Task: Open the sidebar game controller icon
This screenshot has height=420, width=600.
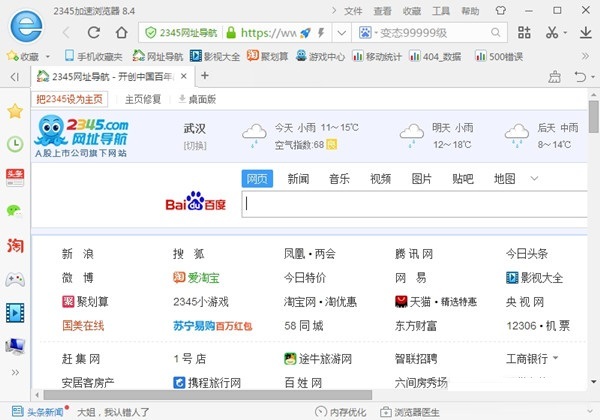Action: coord(15,280)
